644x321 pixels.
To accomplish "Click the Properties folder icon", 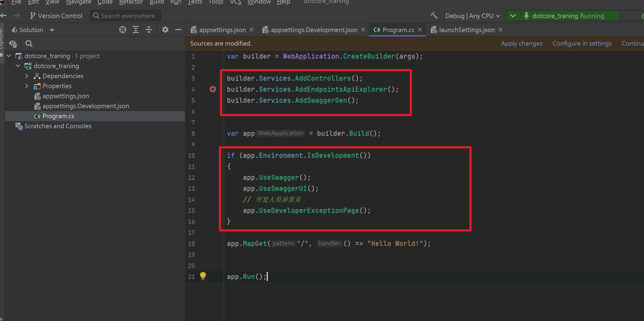I will [x=37, y=86].
